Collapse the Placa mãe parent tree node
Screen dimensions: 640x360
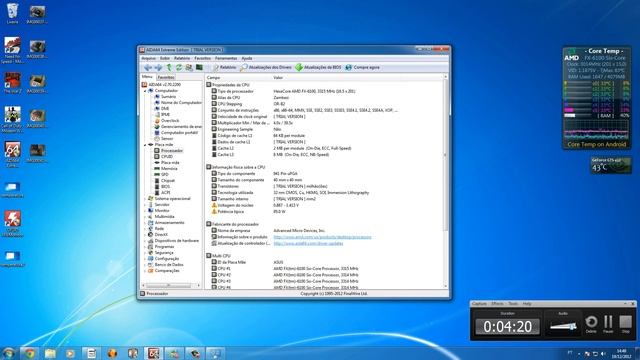(145, 144)
